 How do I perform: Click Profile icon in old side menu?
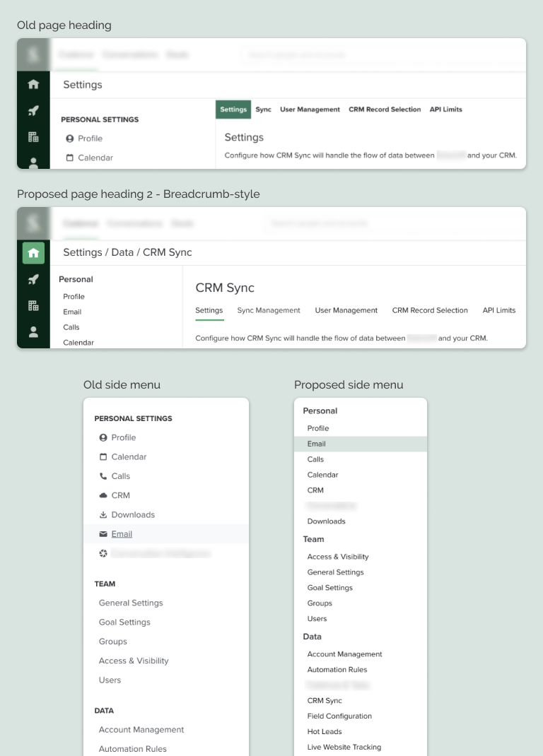click(x=103, y=438)
